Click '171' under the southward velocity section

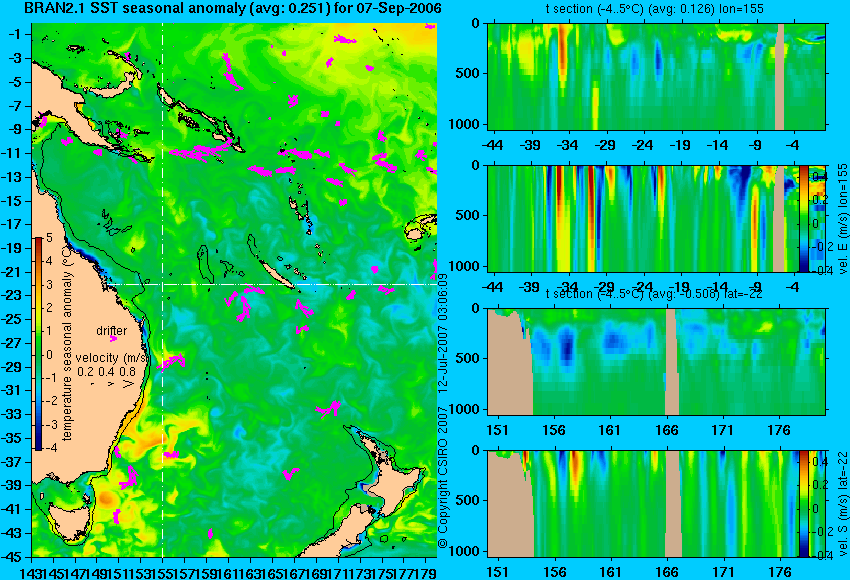(723, 572)
